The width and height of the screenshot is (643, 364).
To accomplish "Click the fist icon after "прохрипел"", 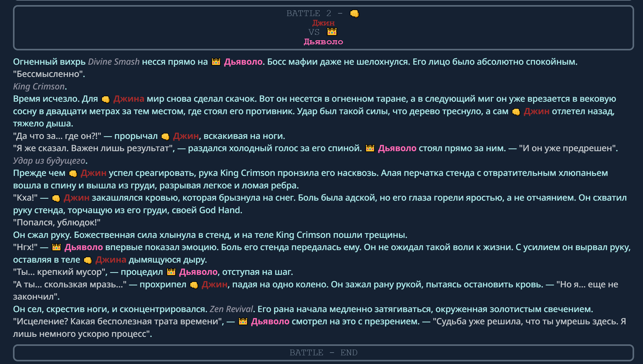I will [194, 285].
